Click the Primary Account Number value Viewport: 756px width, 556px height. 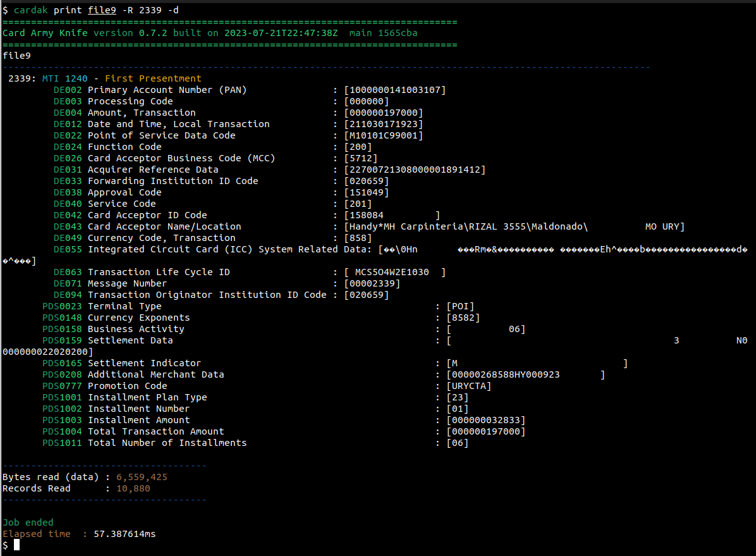(x=395, y=90)
